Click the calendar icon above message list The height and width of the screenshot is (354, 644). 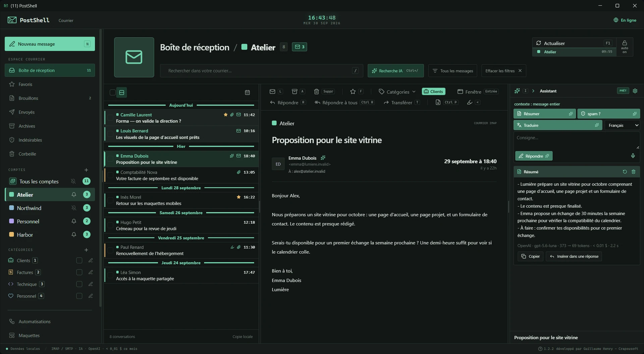247,92
